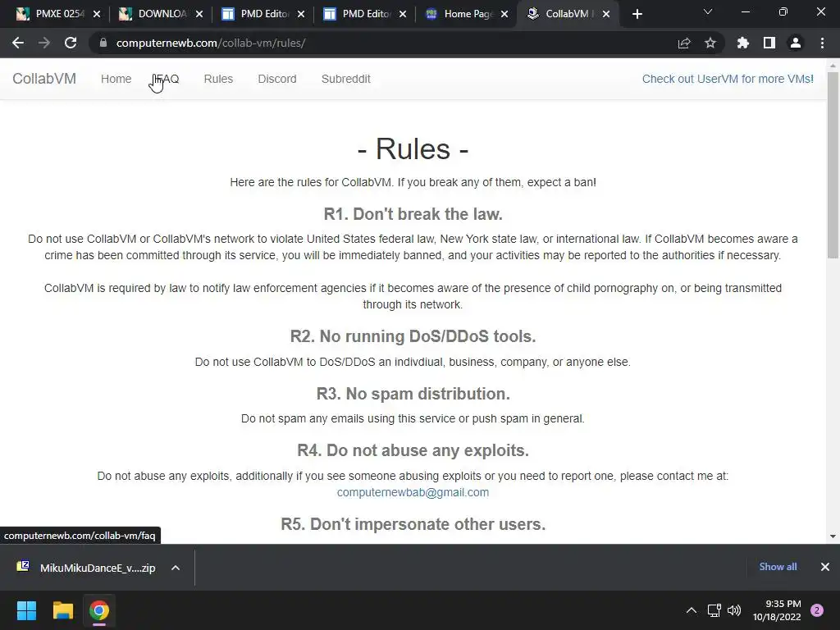Screen dimensions: 840x630
Task: Click the R4. Do not abuse any exploits heading
Action: tap(413, 450)
